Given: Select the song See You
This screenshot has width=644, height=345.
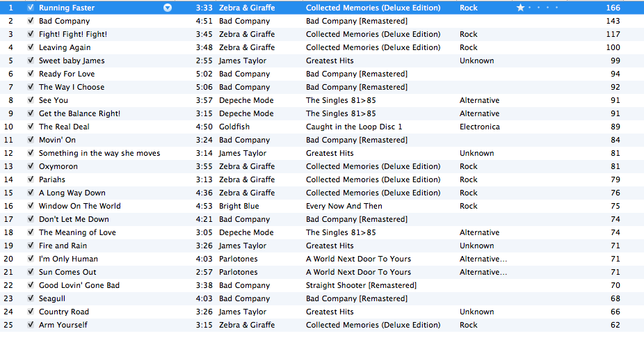Looking at the screenshot, I should click(x=54, y=100).
